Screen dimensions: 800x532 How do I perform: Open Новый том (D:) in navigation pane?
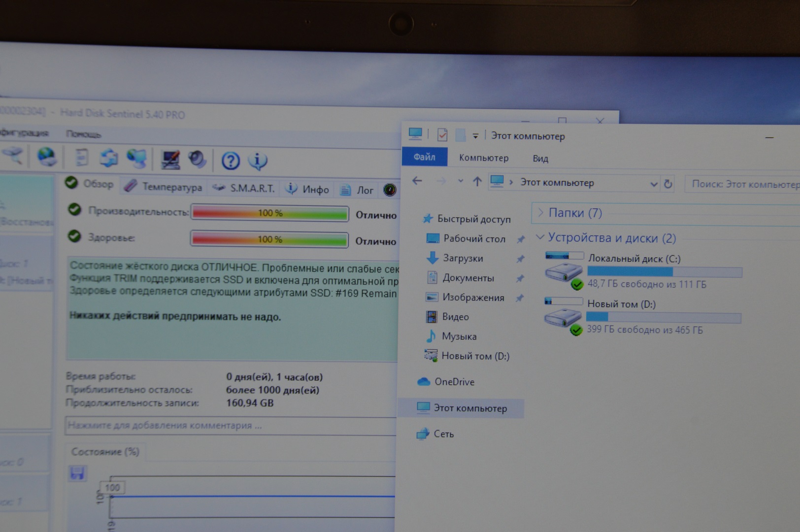tap(467, 356)
